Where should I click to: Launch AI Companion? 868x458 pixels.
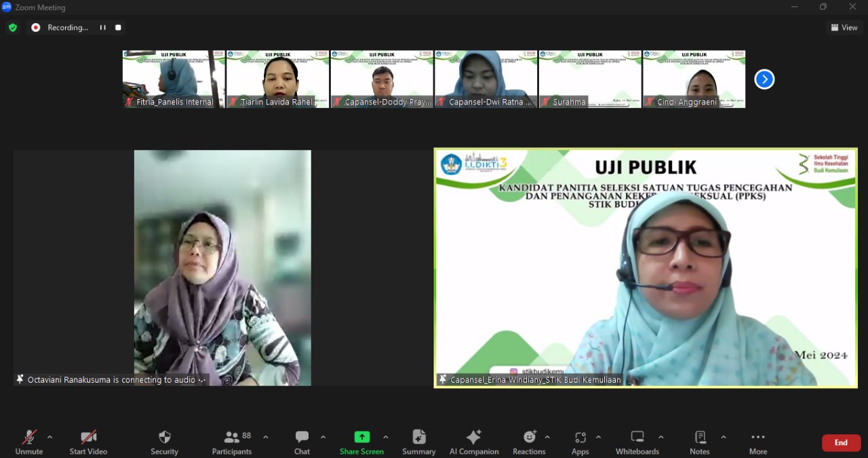click(474, 442)
